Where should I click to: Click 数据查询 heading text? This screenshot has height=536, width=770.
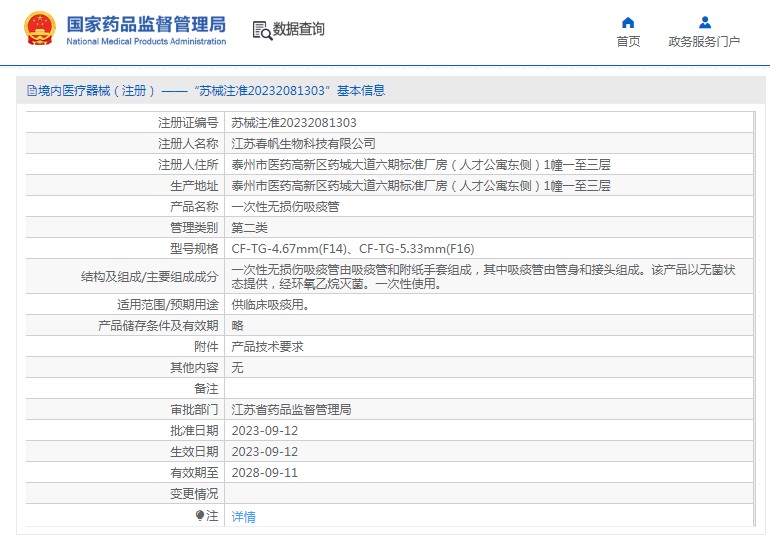coord(299,29)
